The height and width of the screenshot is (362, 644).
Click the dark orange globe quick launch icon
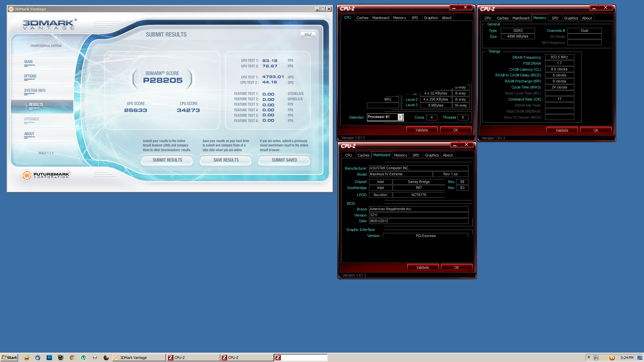pyautogui.click(x=106, y=358)
